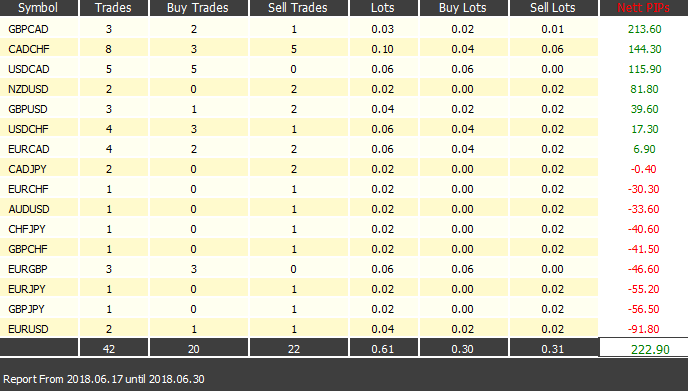
Task: Click CADCHF Lots value 0.10
Action: coord(383,49)
